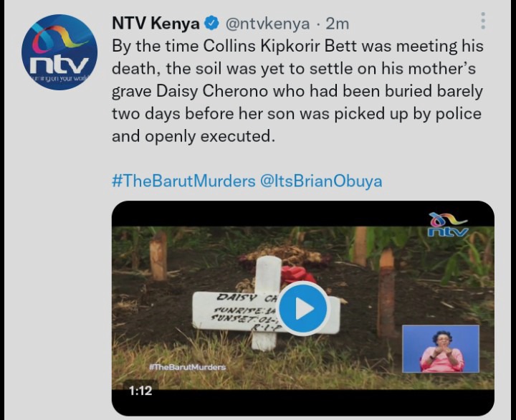516x420 pixels.
Task: Click the red flowers on the grave
Action: pos(297,275)
